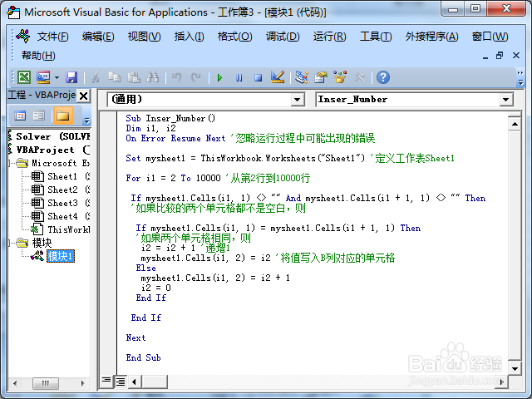532x399 pixels.
Task: Select Sheet3 in project tree
Action: [x=62, y=203]
